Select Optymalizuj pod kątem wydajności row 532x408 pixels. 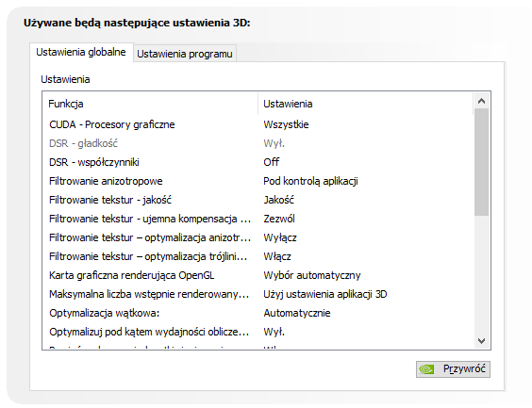pos(258,332)
